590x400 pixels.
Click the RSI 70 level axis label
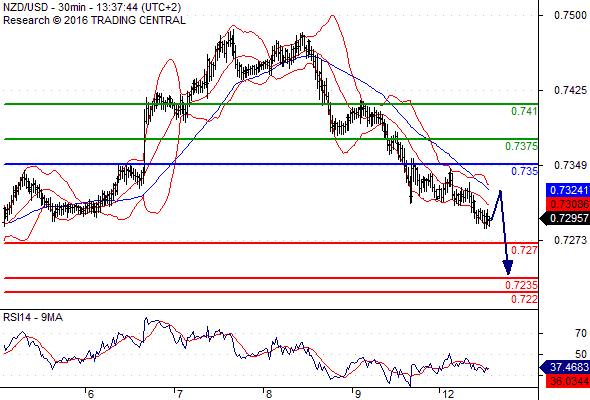click(581, 333)
